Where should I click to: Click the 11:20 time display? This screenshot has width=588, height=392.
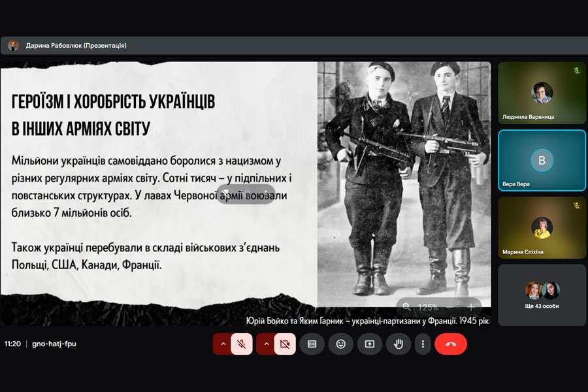click(12, 344)
